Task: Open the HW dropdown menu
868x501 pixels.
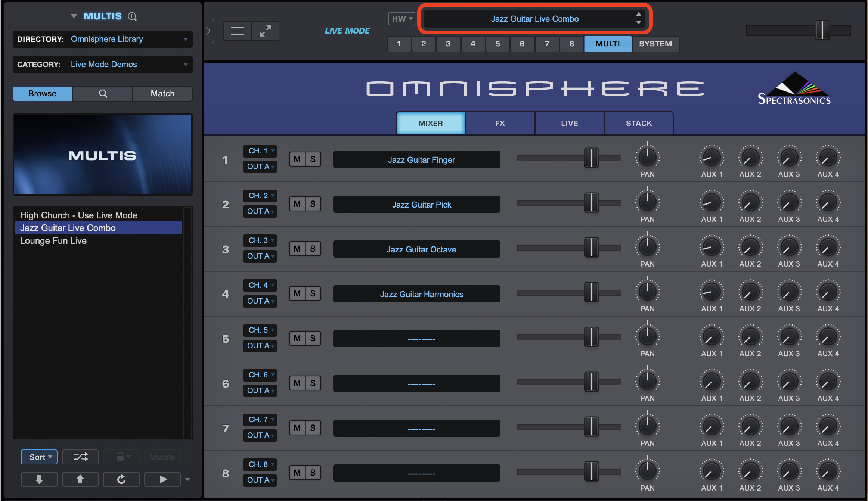Action: coord(402,19)
